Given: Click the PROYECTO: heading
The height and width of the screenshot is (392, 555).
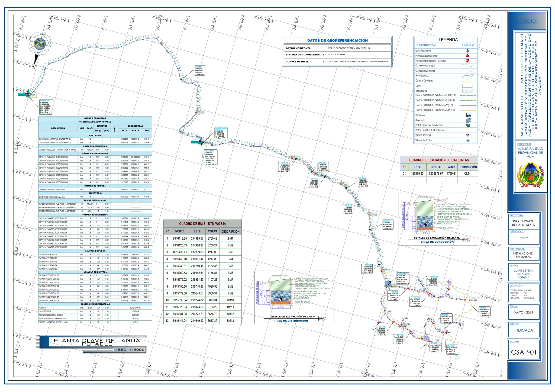Looking at the screenshot, I should pos(526,21).
